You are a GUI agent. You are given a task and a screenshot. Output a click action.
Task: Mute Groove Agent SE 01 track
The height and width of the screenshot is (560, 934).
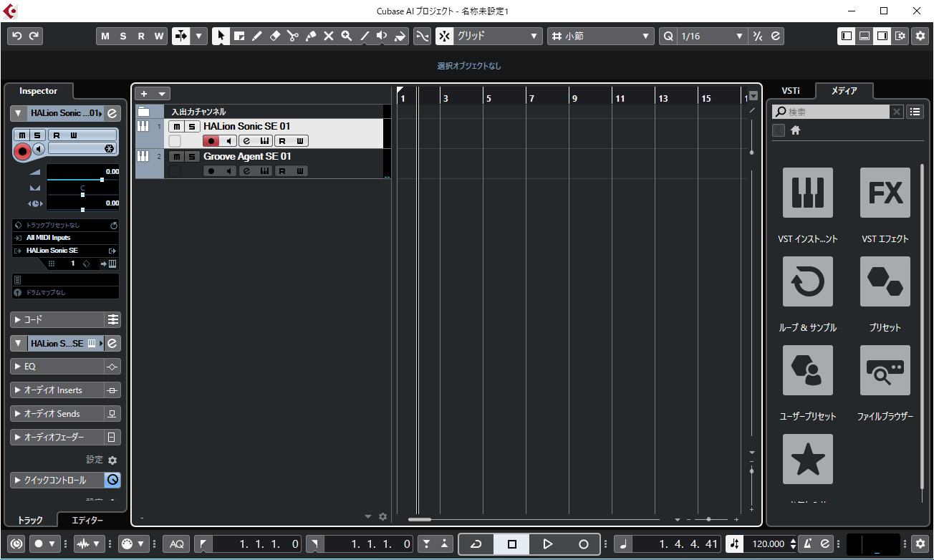[x=176, y=157]
